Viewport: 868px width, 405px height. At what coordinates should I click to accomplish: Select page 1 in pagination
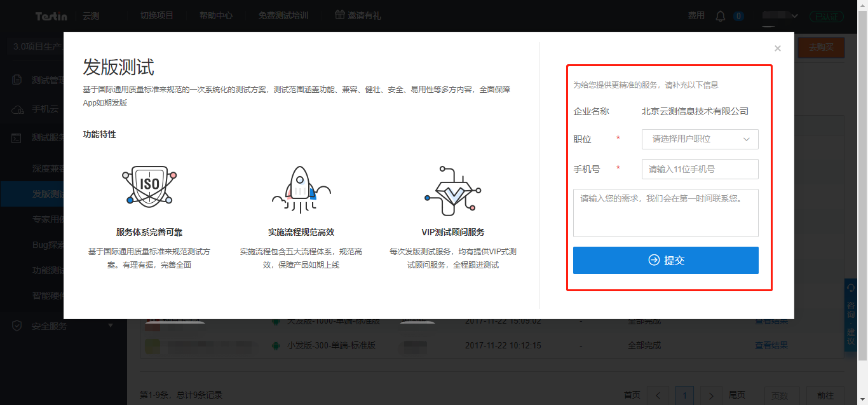[x=684, y=395]
